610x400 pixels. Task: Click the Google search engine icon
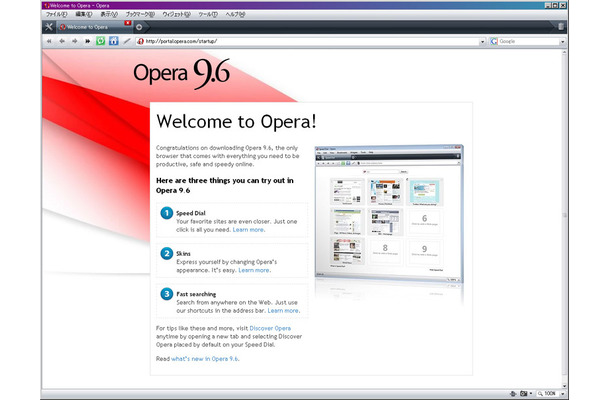click(x=494, y=41)
